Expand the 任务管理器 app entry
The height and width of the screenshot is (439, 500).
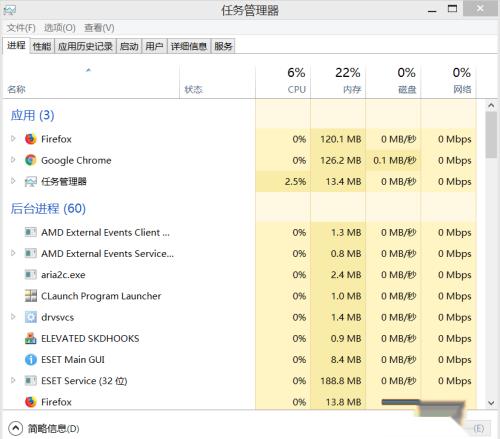click(13, 181)
